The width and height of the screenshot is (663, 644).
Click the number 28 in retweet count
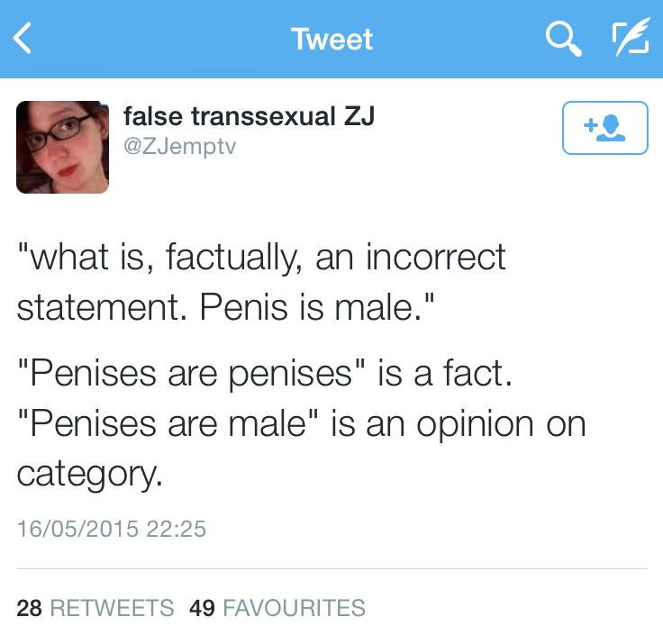(30, 608)
